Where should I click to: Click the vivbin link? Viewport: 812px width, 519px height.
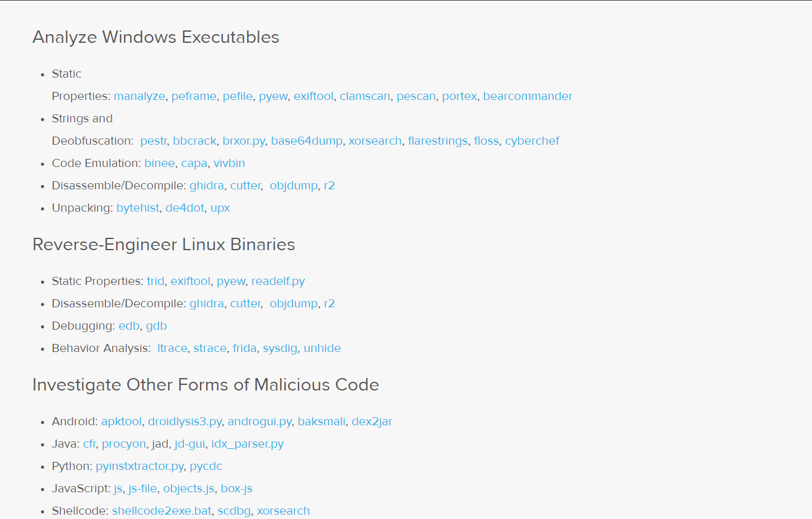(x=229, y=163)
